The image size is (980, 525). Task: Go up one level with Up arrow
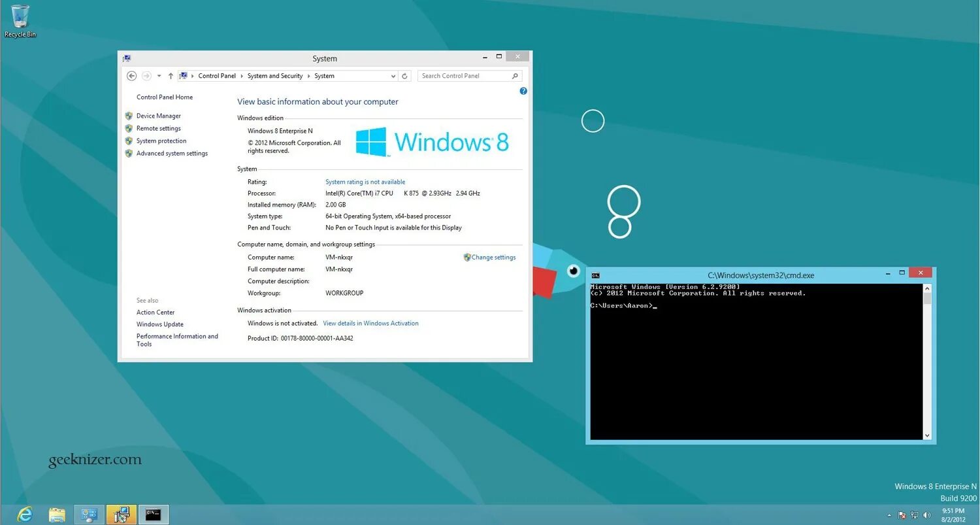[x=171, y=76]
